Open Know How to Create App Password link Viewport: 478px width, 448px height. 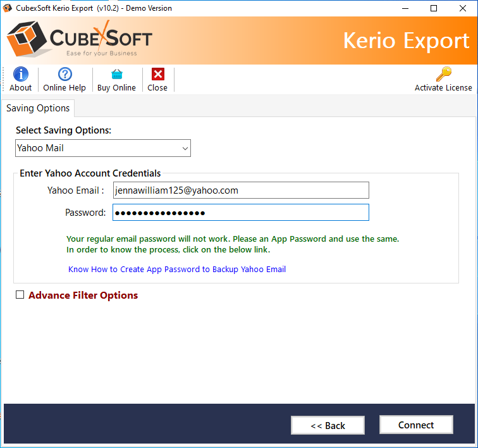177,269
